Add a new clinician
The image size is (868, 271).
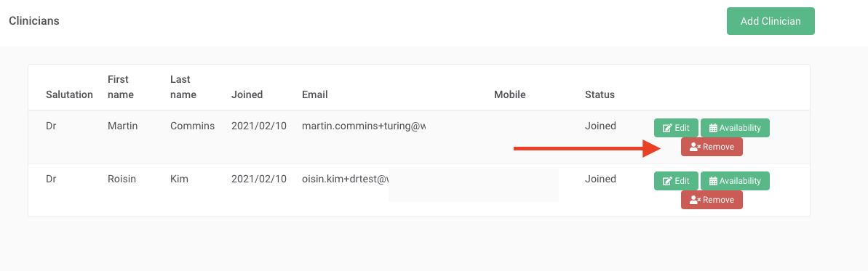[771, 21]
